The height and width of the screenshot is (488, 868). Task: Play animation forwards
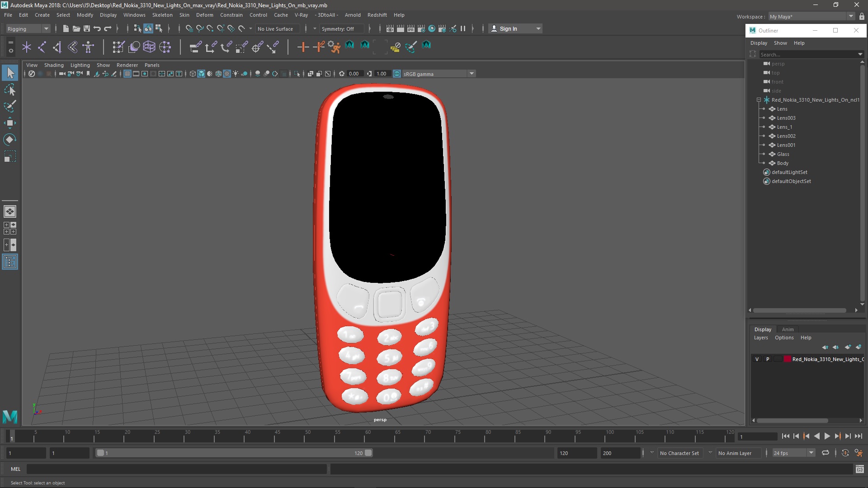click(x=827, y=436)
